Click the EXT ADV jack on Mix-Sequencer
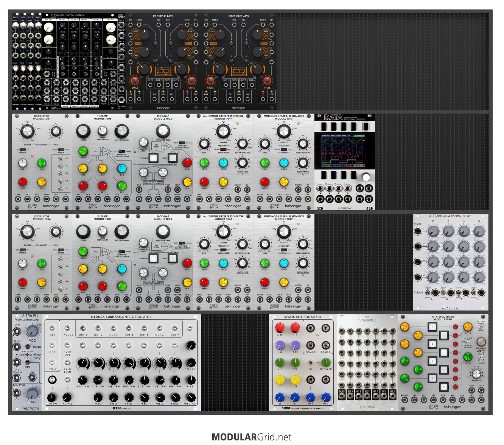Viewport: 504px width, 445px height. [405, 400]
